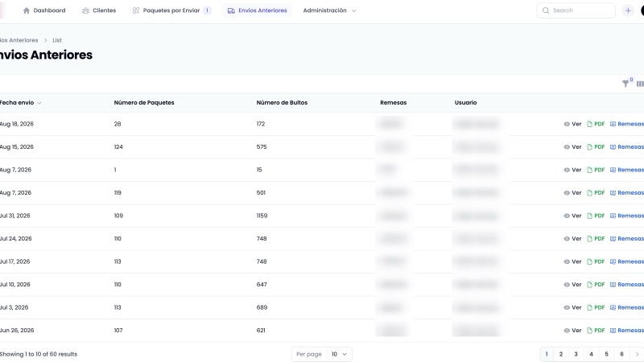
Task: View the Jul 24, 2026 shipment
Action: [x=572, y=239]
